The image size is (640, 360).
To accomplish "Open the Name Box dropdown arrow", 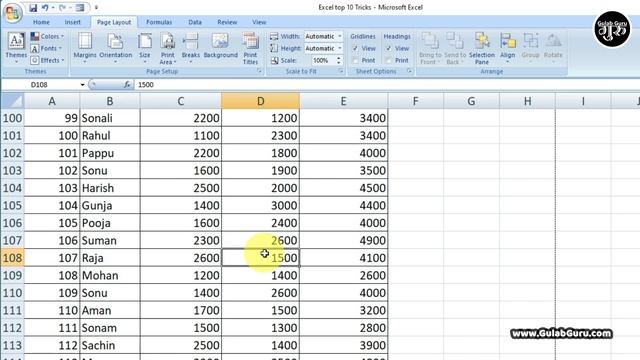I will 82,84.
